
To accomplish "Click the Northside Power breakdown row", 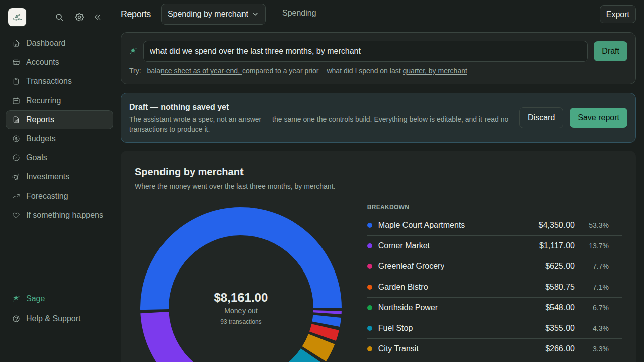I will [495, 308].
